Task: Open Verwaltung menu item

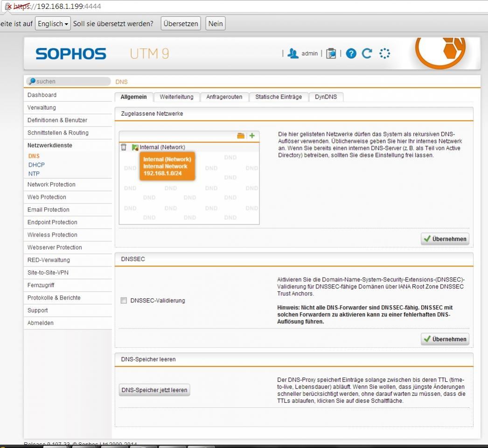Action: coord(68,107)
